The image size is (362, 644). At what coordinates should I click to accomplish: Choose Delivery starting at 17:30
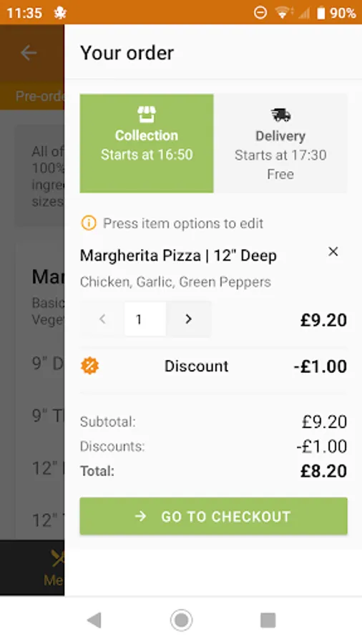pyautogui.click(x=280, y=143)
